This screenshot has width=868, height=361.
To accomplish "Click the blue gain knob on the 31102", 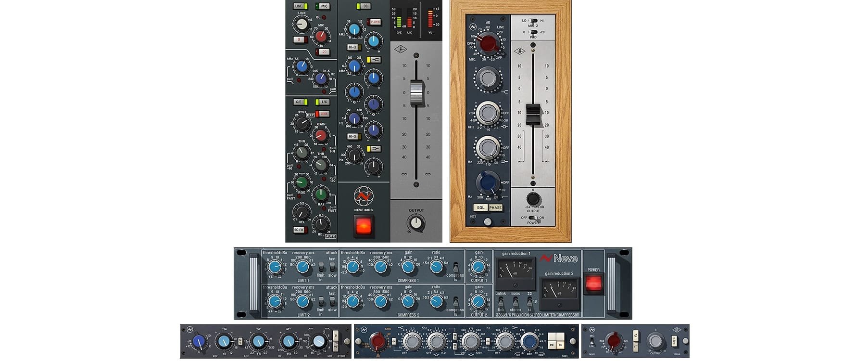I will 198,342.
